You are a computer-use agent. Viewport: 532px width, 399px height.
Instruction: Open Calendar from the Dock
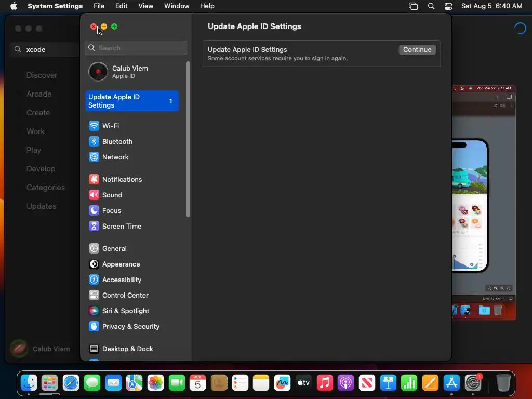198,383
